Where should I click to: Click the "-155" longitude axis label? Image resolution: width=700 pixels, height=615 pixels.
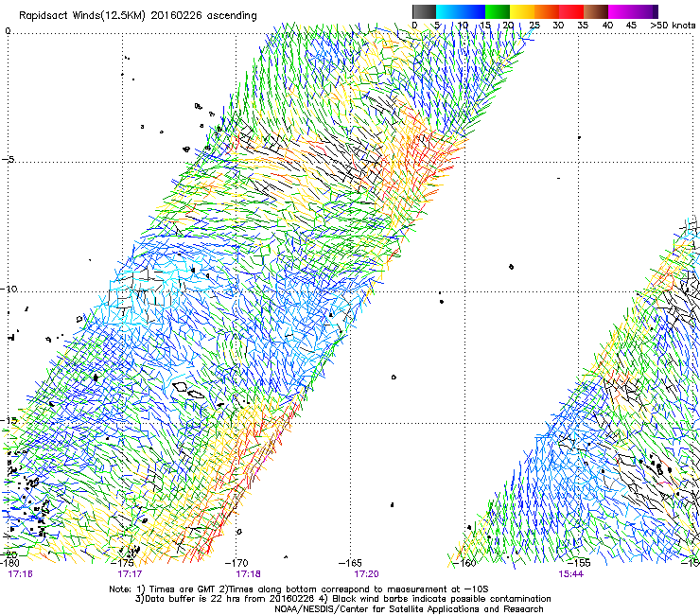click(x=579, y=563)
